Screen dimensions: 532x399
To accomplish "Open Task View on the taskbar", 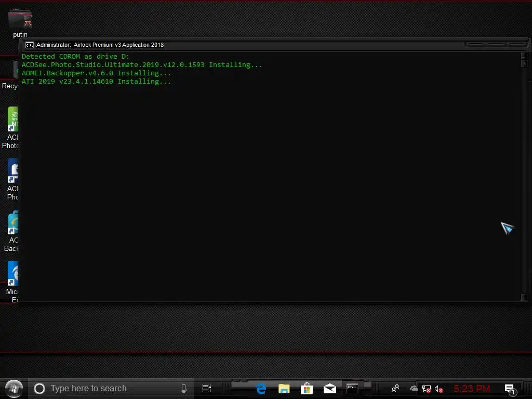I will coord(207,389).
